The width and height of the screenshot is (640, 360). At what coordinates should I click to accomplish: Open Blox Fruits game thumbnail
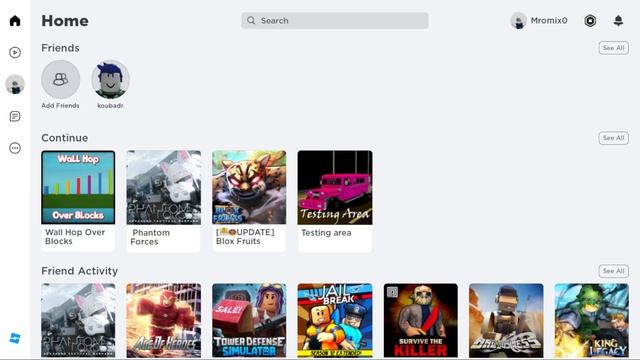coord(249,187)
